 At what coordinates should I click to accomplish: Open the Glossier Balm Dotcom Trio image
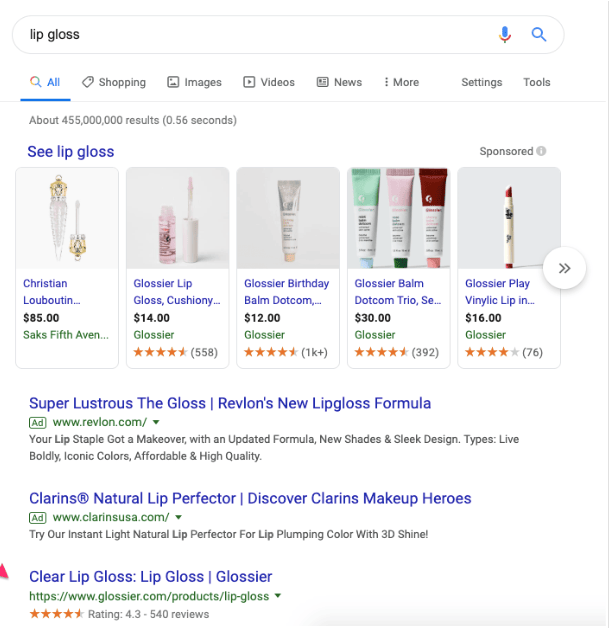[x=399, y=218]
